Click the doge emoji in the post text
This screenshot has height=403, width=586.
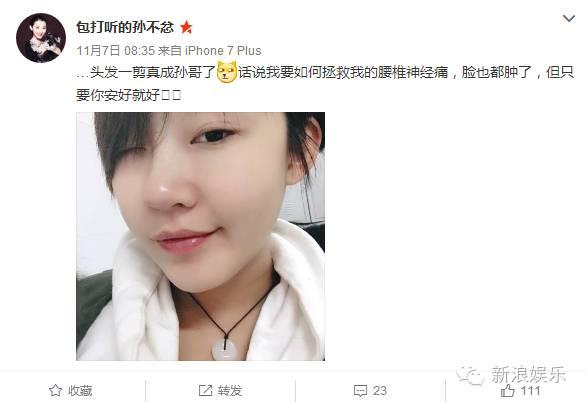point(227,72)
